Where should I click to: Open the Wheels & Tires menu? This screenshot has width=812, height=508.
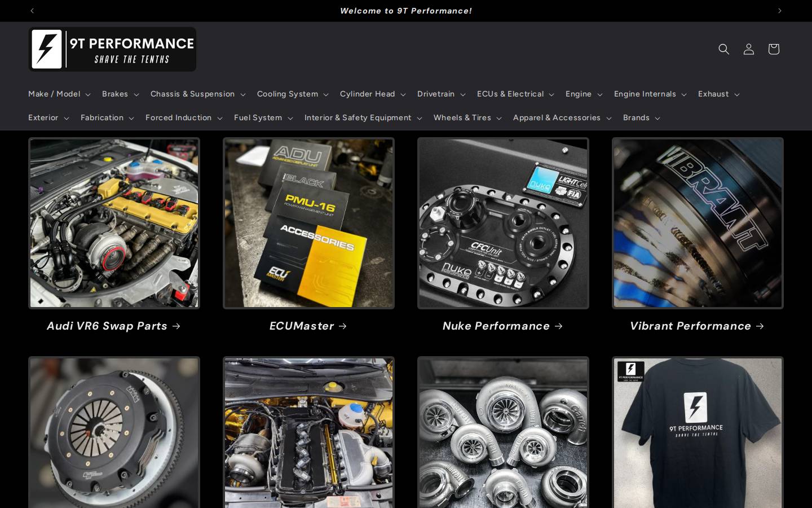[467, 118]
